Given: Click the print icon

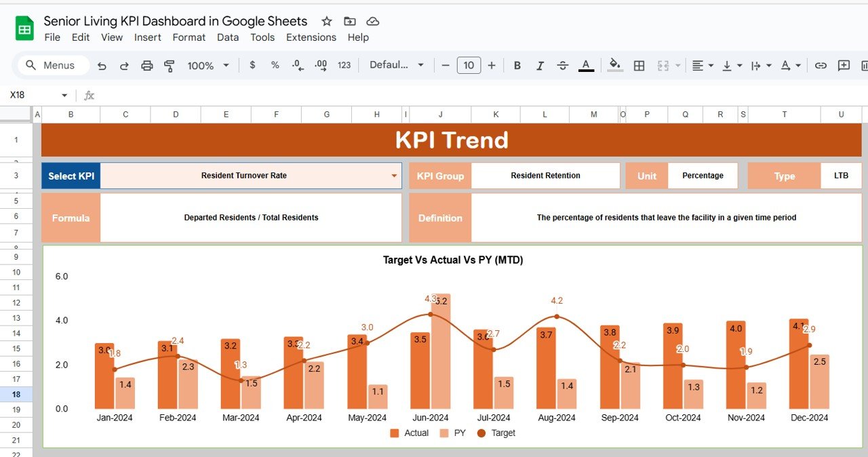Looking at the screenshot, I should (x=146, y=66).
